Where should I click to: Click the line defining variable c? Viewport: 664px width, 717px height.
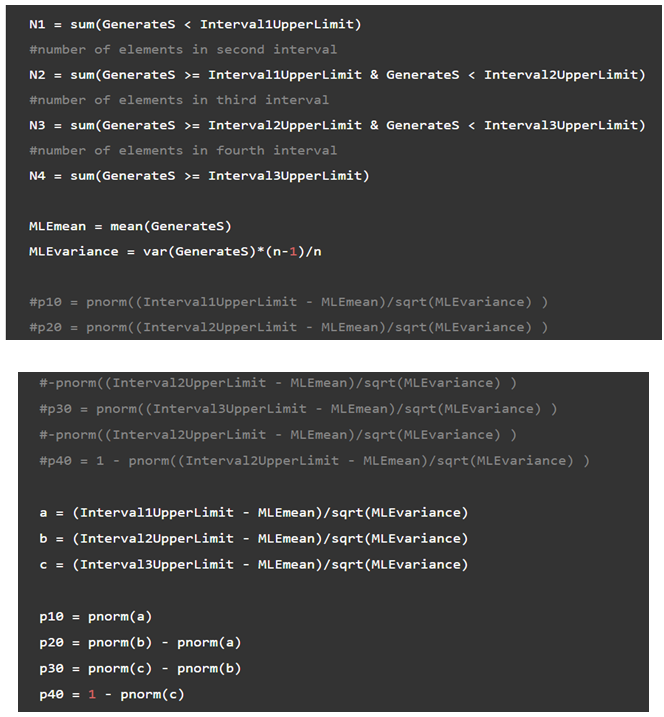pyautogui.click(x=253, y=564)
